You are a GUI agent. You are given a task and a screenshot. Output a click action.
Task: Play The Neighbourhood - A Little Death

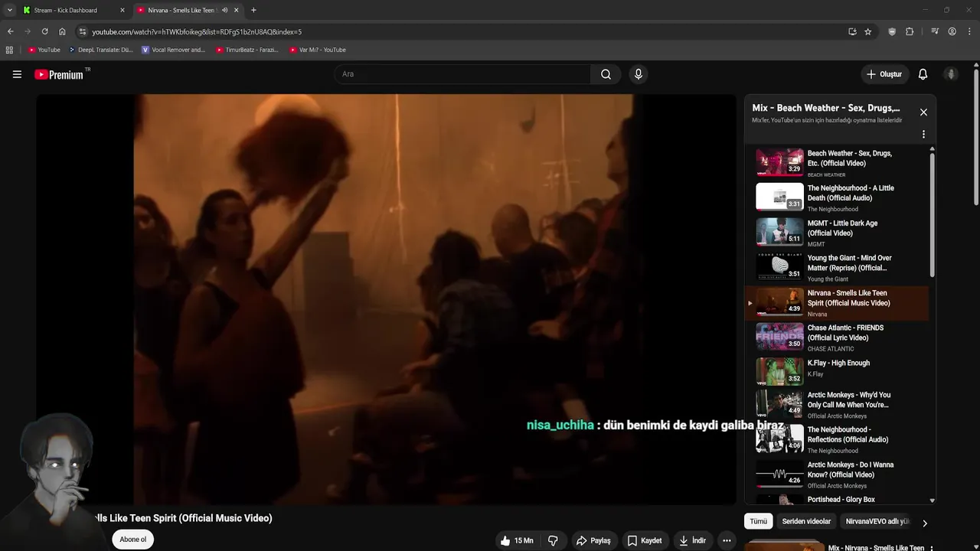[x=838, y=197]
